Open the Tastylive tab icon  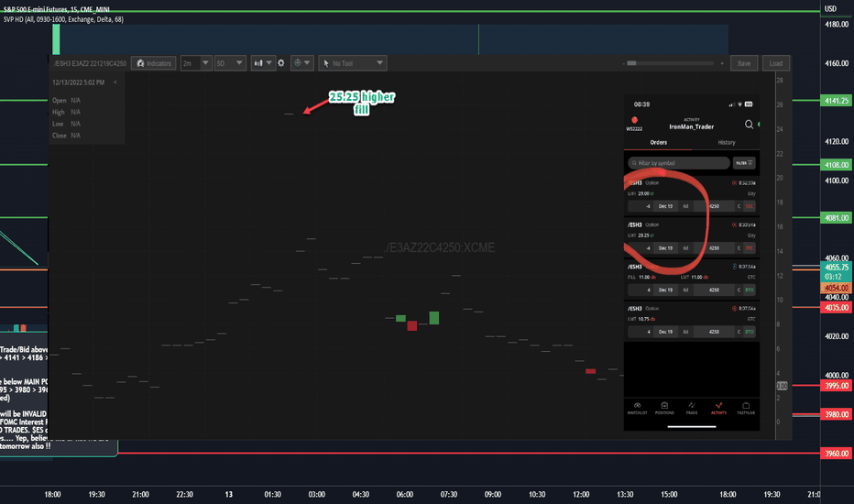pyautogui.click(x=746, y=408)
